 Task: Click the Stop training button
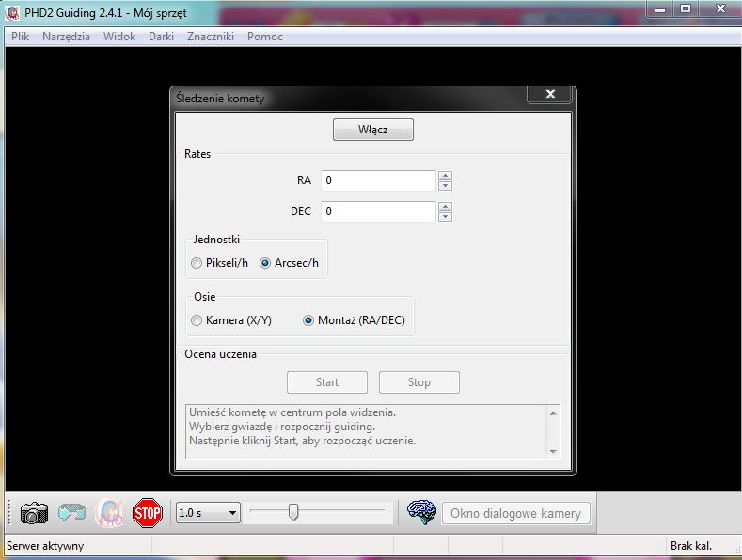pos(418,382)
